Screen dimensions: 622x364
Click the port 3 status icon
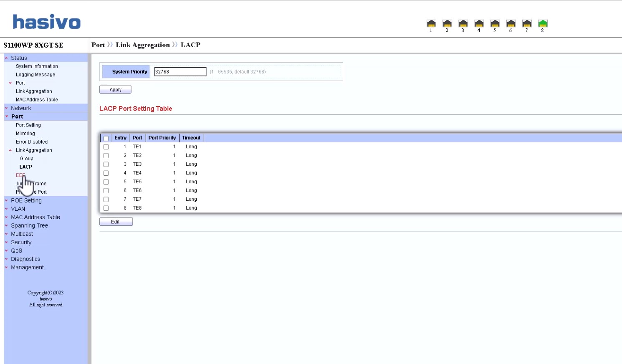point(463,23)
